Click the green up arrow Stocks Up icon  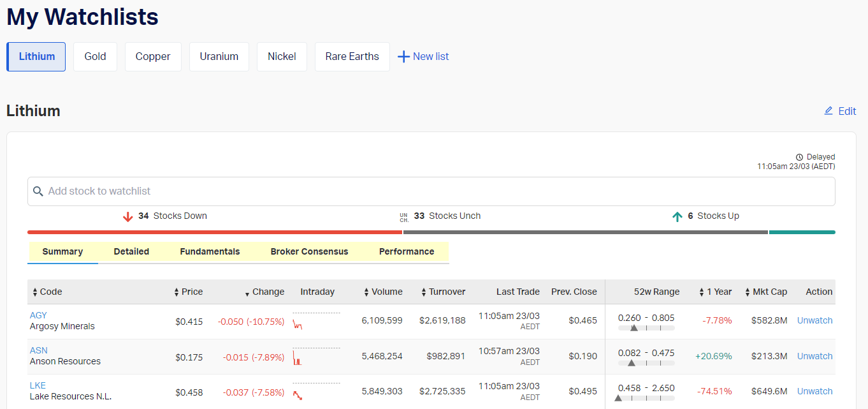(677, 216)
